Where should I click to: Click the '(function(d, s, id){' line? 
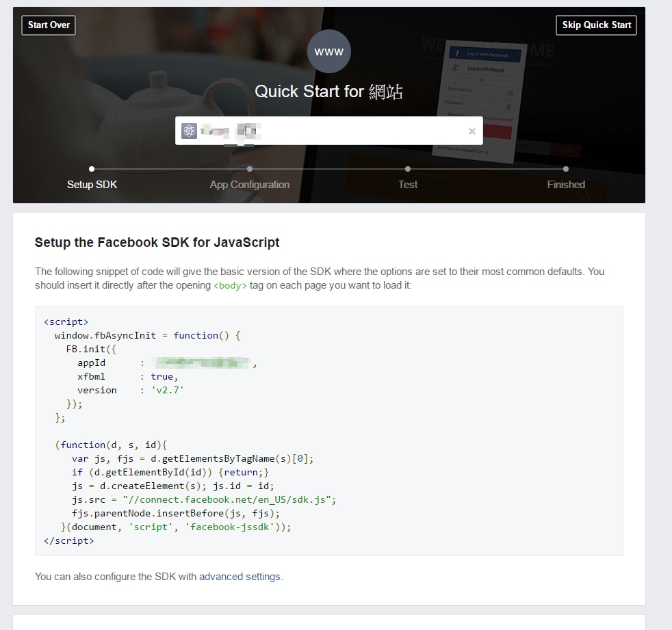pos(111,445)
